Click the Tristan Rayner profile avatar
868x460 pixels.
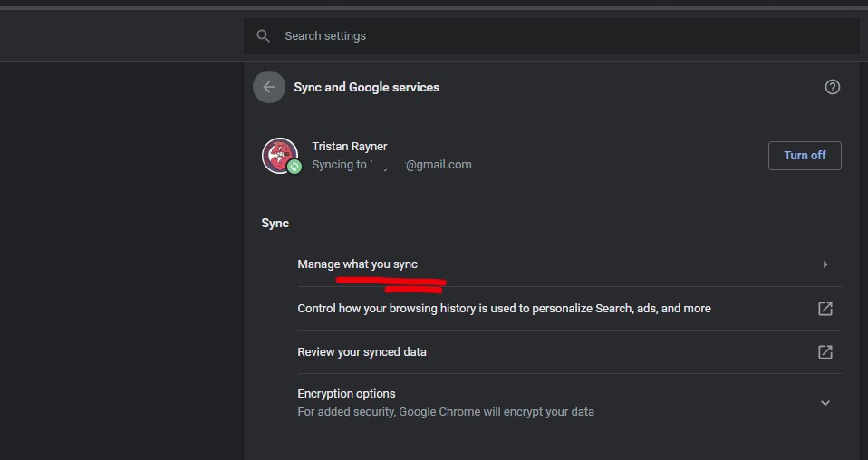coord(279,155)
